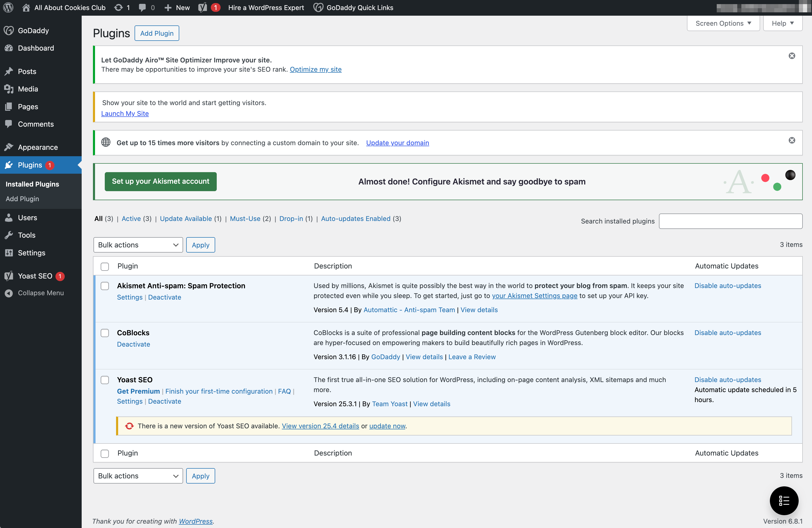Screen dimensions: 812x528
Task: Click the Update your domain link
Action: 398,143
